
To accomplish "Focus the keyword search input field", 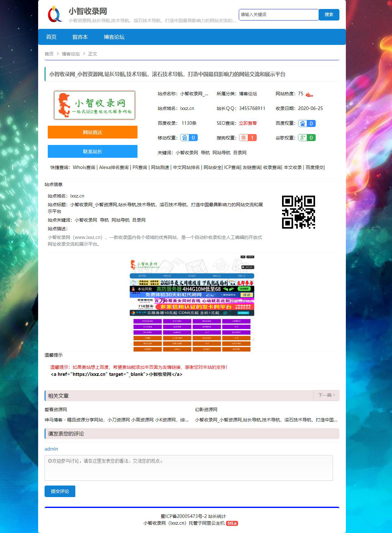I will pos(278,15).
